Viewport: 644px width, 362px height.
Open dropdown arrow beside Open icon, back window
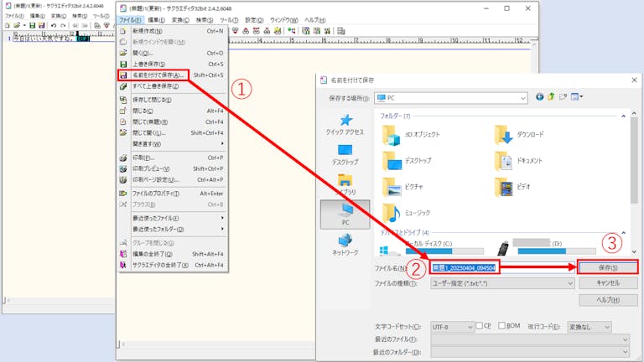[x=24, y=25]
